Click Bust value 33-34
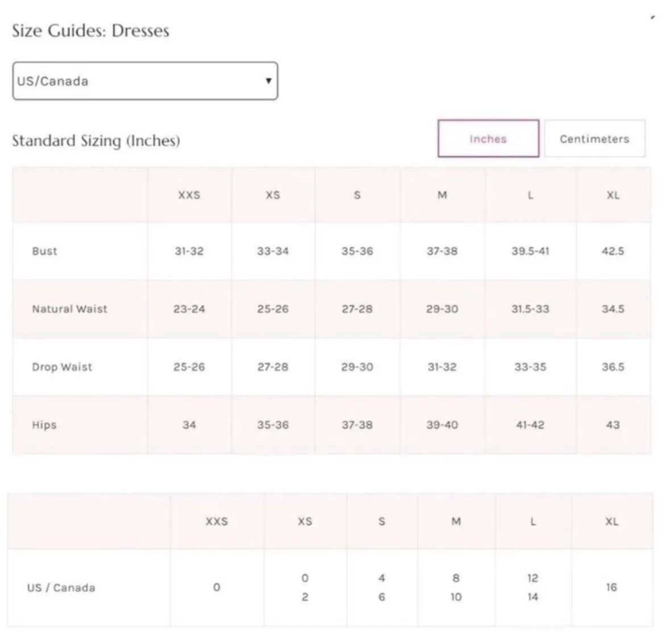The image size is (665, 644). click(x=273, y=251)
